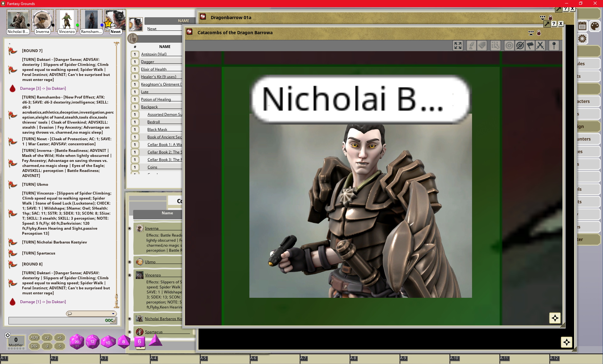Activate the target selection tool in toolbar
Viewport: 603px width, 364px height.
click(x=509, y=46)
